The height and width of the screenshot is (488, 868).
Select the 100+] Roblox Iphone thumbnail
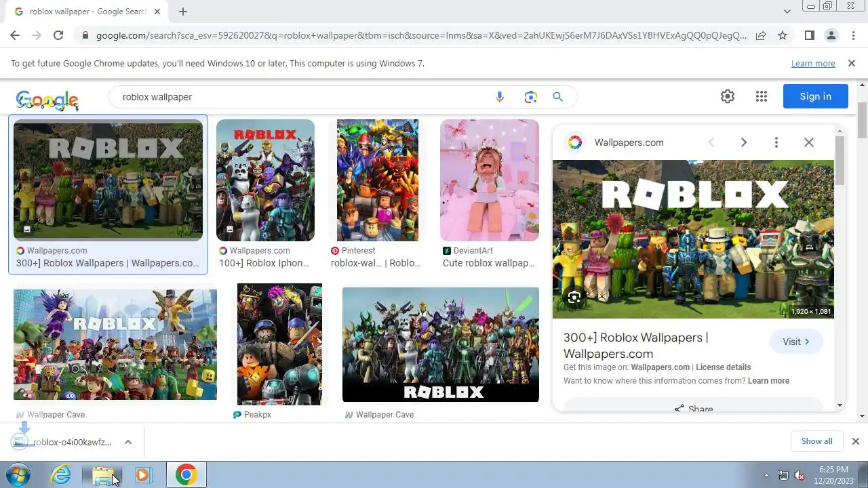(265, 180)
